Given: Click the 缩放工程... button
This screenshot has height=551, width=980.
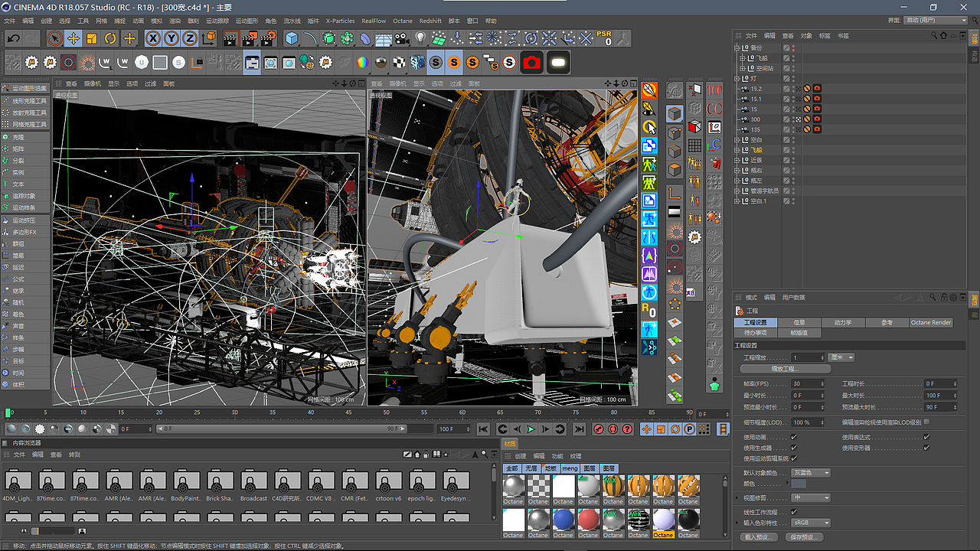Looking at the screenshot, I should (x=785, y=369).
